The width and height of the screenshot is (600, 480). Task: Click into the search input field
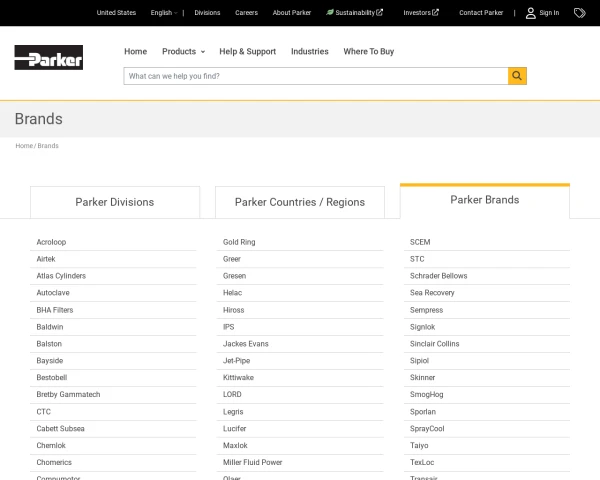pos(315,76)
